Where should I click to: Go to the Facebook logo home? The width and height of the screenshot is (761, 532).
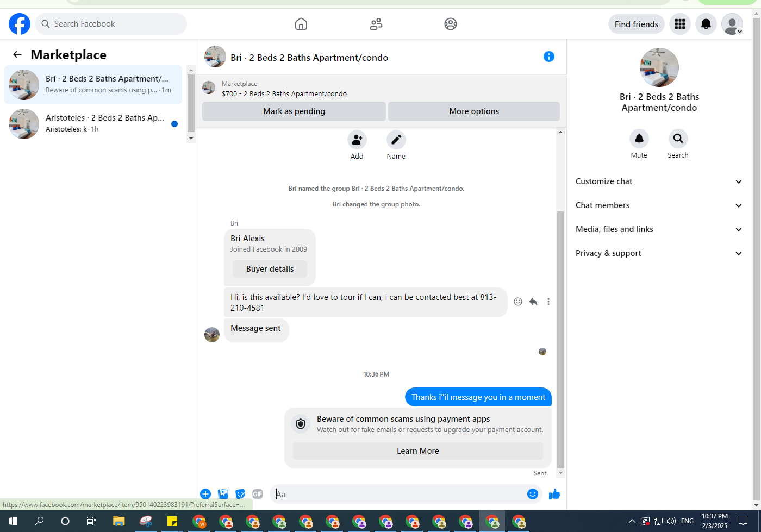[20, 24]
